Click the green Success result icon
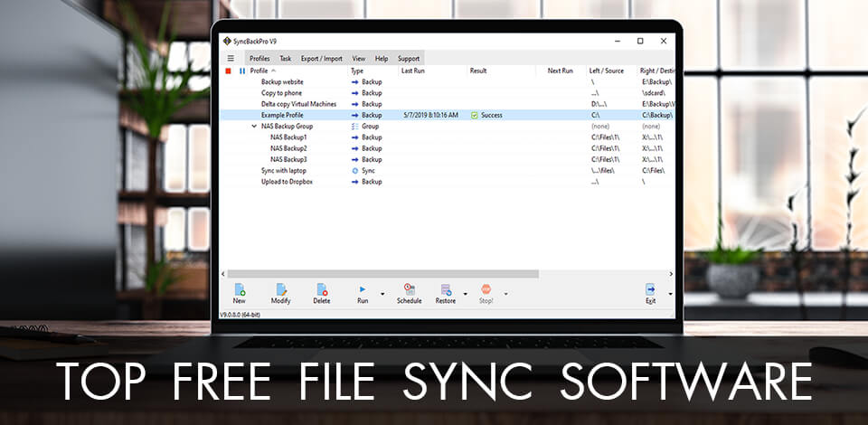Viewport: 868px width, 425px height. click(474, 115)
